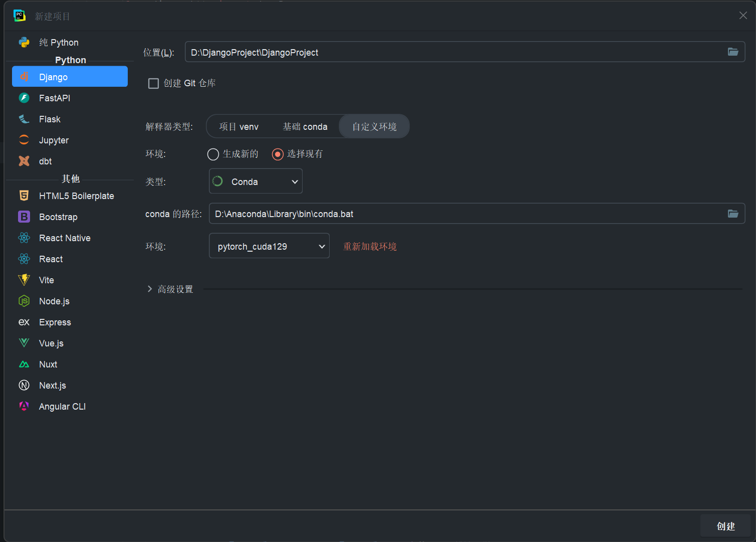Click the Express ex icon
The image size is (756, 542).
(24, 322)
